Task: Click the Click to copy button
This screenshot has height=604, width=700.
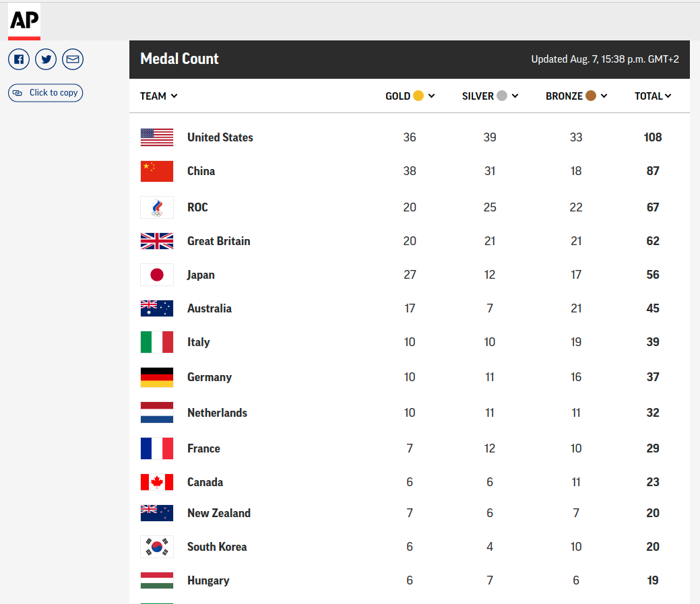Action: click(46, 93)
